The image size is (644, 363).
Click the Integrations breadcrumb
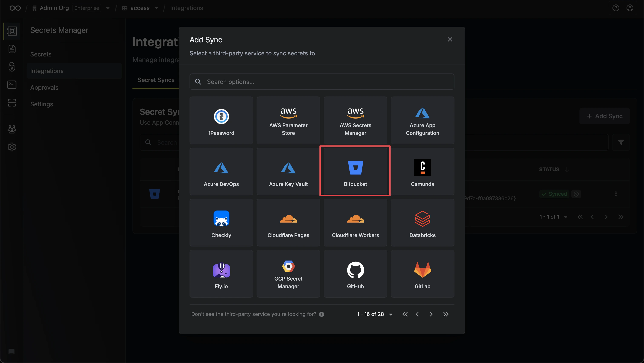click(187, 8)
